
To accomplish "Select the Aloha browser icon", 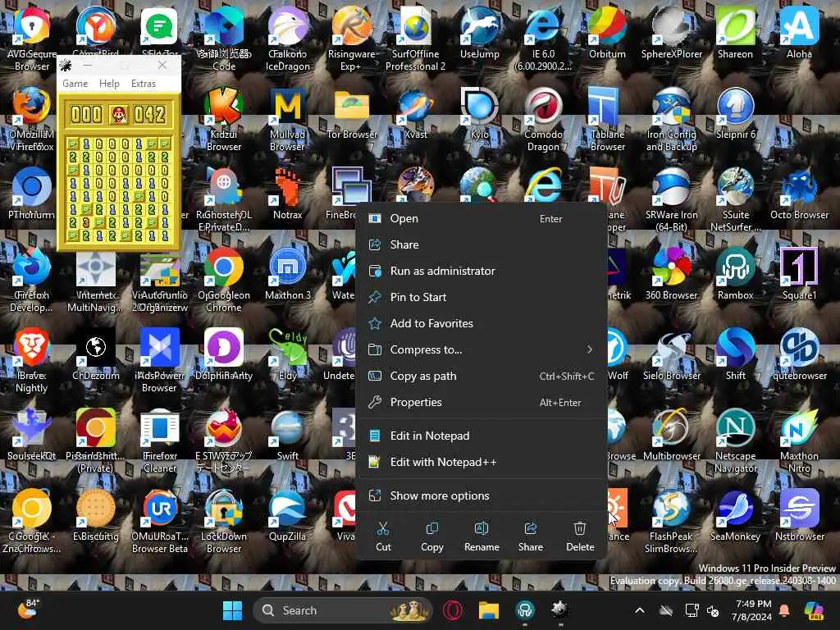I will [x=799, y=25].
